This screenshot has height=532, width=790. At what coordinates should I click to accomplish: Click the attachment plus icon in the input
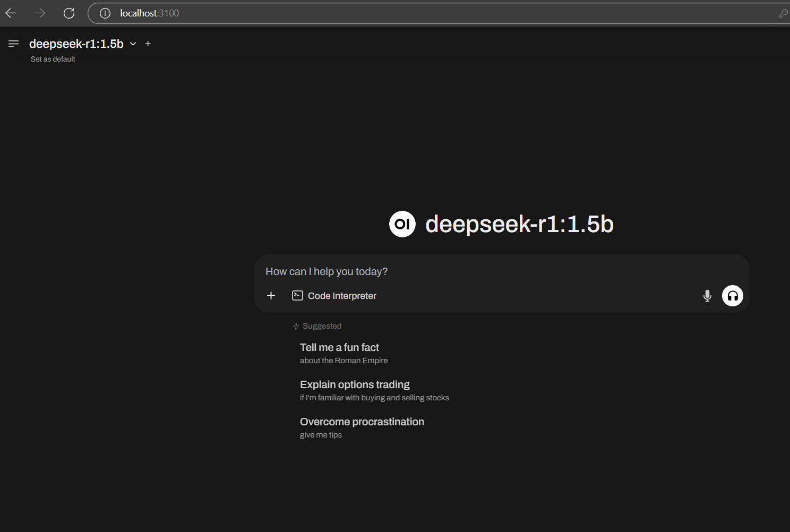coord(271,295)
